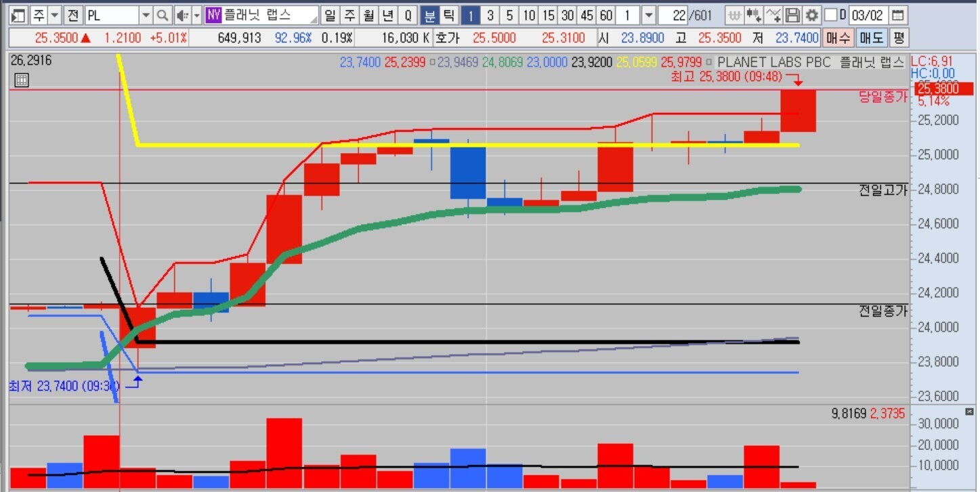Choose the 10-minute interval button

[529, 15]
